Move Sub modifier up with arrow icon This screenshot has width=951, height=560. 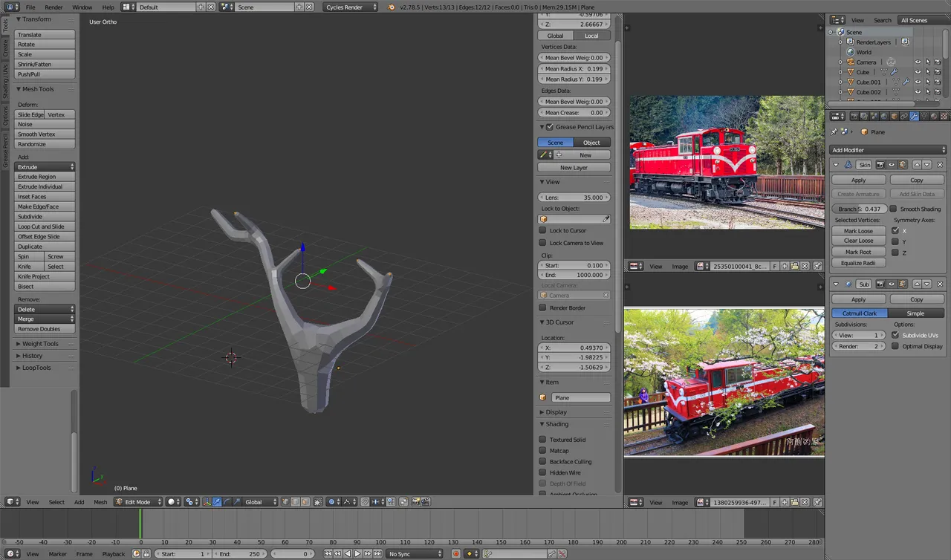tap(917, 284)
